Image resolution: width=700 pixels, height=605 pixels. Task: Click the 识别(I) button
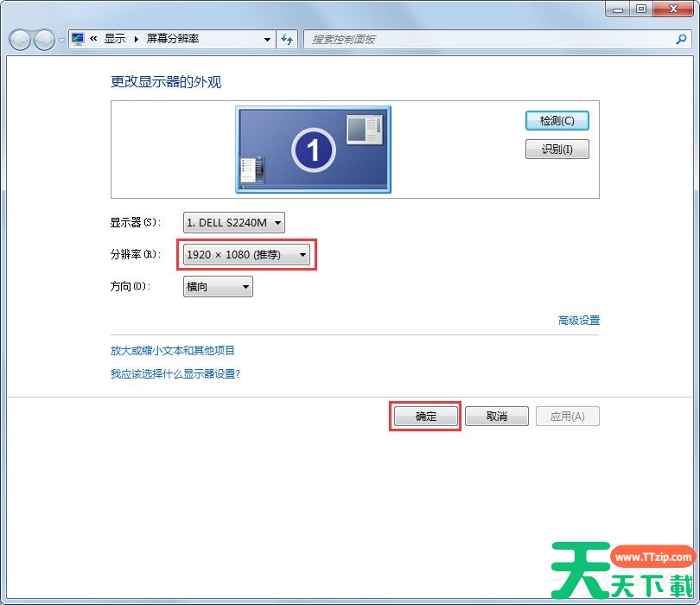tap(557, 150)
